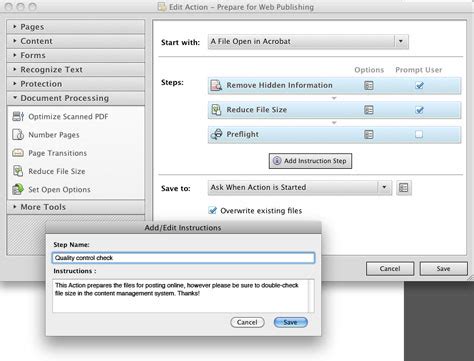This screenshot has width=474, height=361.
Task: Save the Add/Edit Instructions step
Action: pyautogui.click(x=290, y=322)
